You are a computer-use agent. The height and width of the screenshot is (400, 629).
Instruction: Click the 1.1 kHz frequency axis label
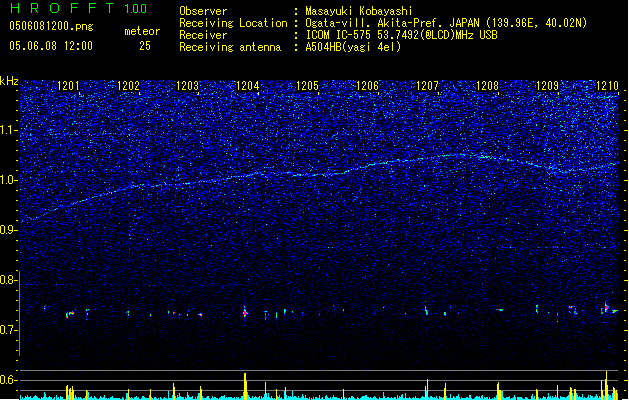coord(8,130)
